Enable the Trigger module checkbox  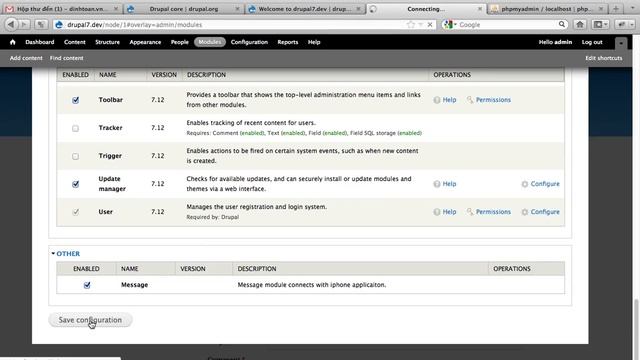click(76, 156)
